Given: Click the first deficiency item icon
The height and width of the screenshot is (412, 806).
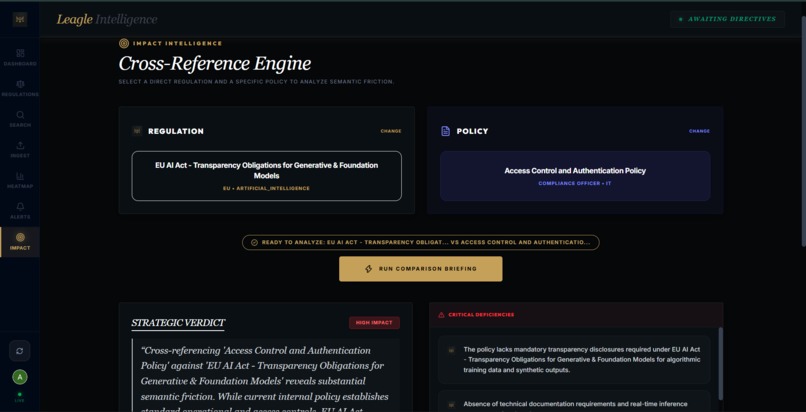Looking at the screenshot, I should pyautogui.click(x=451, y=349).
